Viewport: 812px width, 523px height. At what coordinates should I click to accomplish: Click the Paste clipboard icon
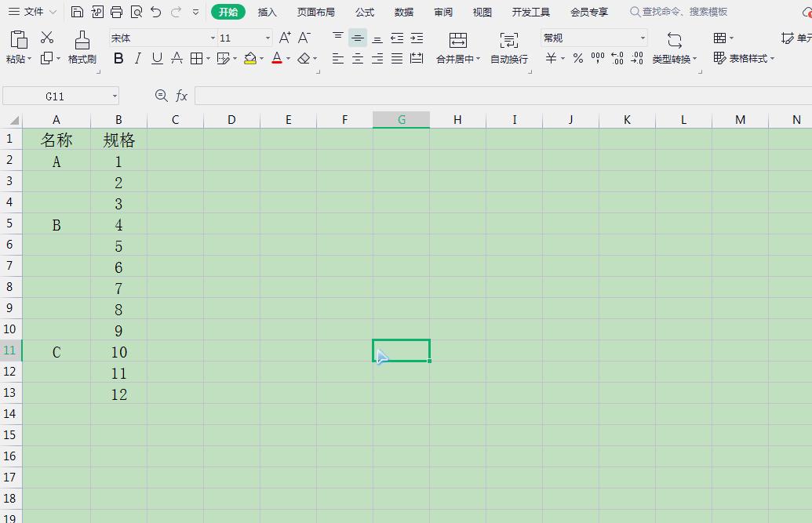click(19, 40)
